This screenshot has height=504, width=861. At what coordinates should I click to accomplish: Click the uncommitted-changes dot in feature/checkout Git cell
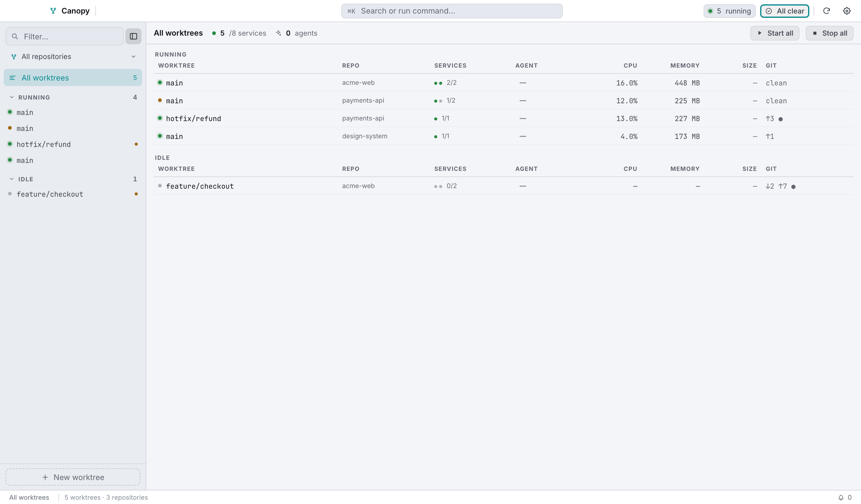tap(793, 187)
